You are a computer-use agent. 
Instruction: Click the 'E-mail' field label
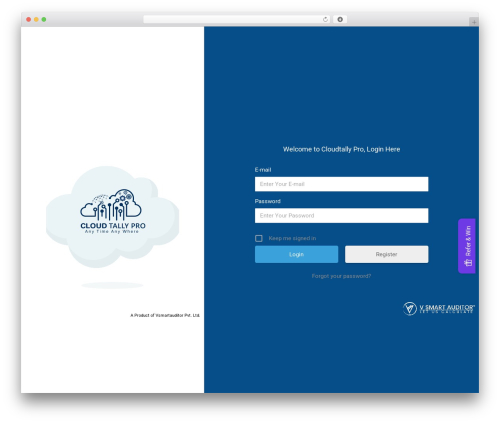[263, 170]
